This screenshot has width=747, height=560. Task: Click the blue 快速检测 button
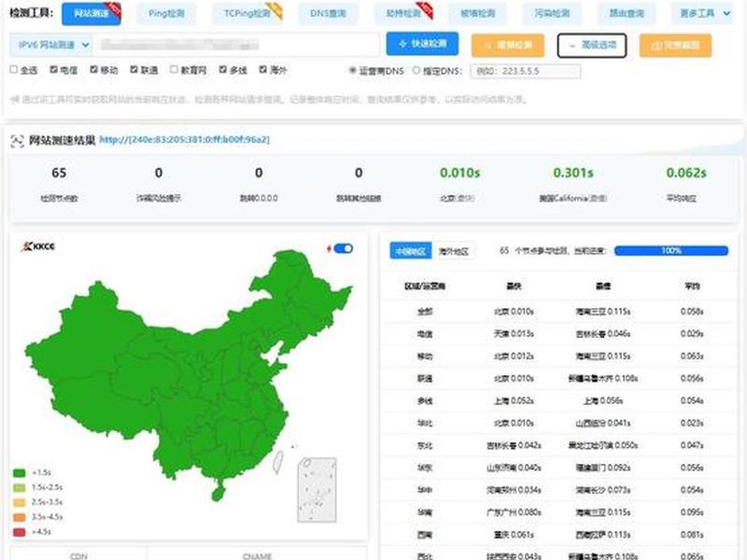[422, 44]
